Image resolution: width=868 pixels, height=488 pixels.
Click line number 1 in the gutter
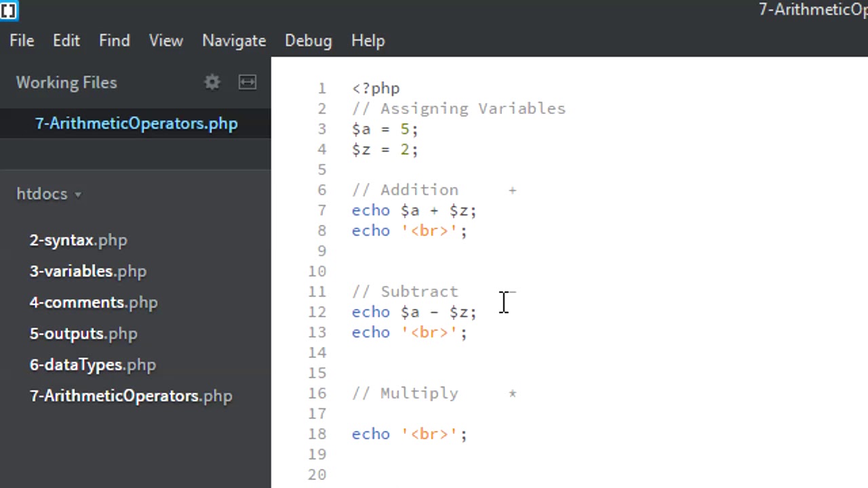[322, 89]
